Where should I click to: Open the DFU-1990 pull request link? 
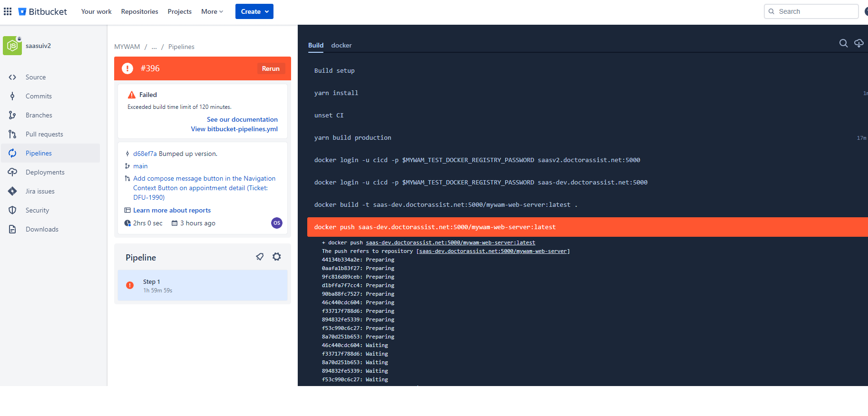coord(204,188)
